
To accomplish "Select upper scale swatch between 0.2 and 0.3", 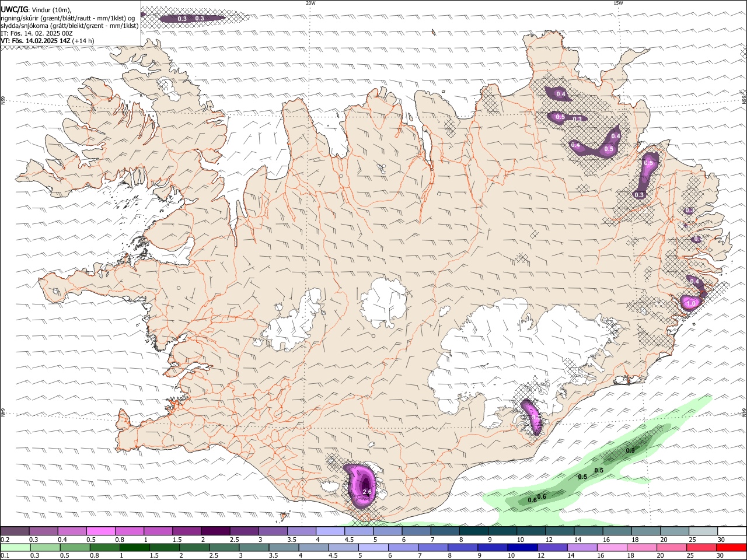I will tap(15, 531).
